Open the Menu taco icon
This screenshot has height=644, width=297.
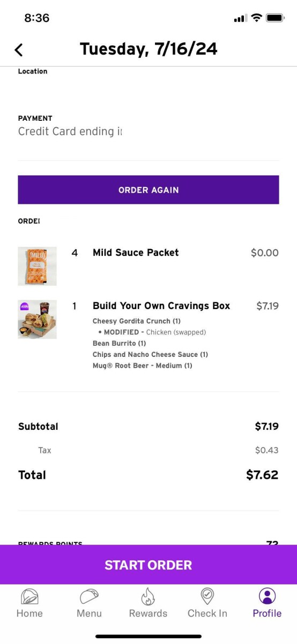[89, 596]
